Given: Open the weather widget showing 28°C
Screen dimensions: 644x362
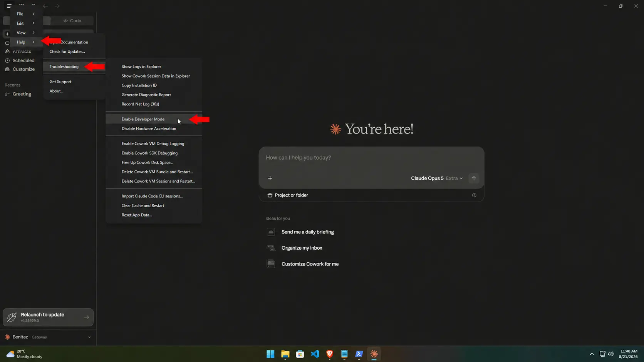Looking at the screenshot, I should point(25,354).
